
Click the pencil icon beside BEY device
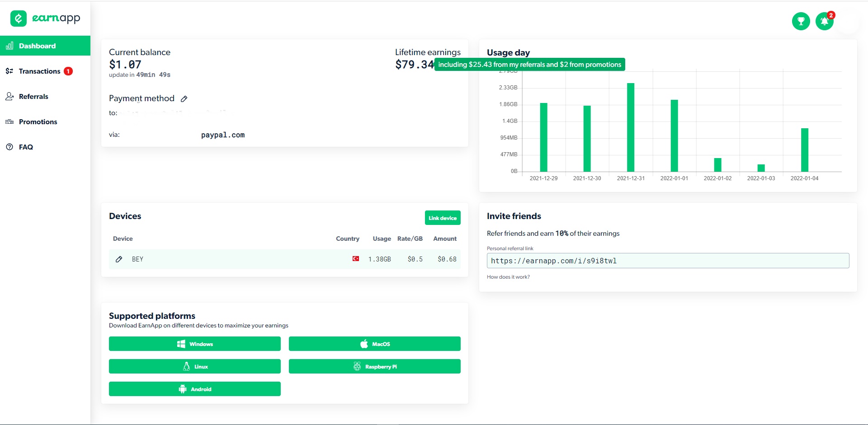[x=119, y=259]
